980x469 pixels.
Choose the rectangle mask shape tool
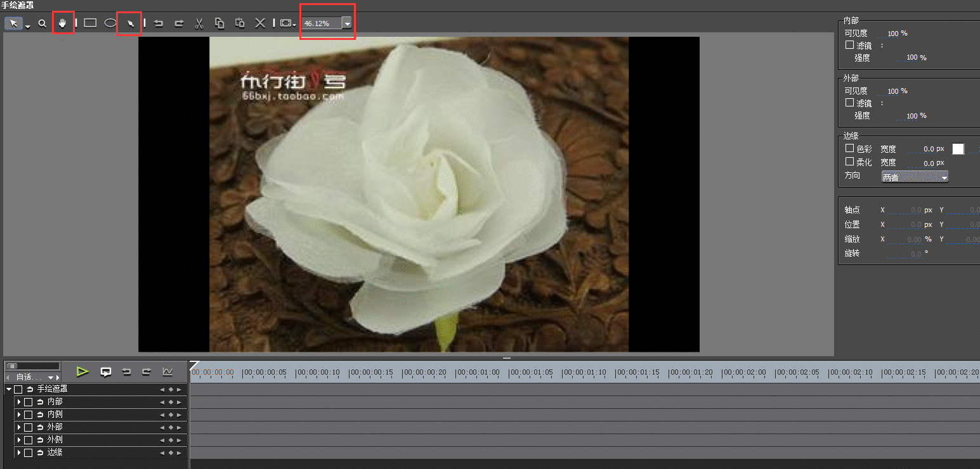pyautogui.click(x=90, y=23)
